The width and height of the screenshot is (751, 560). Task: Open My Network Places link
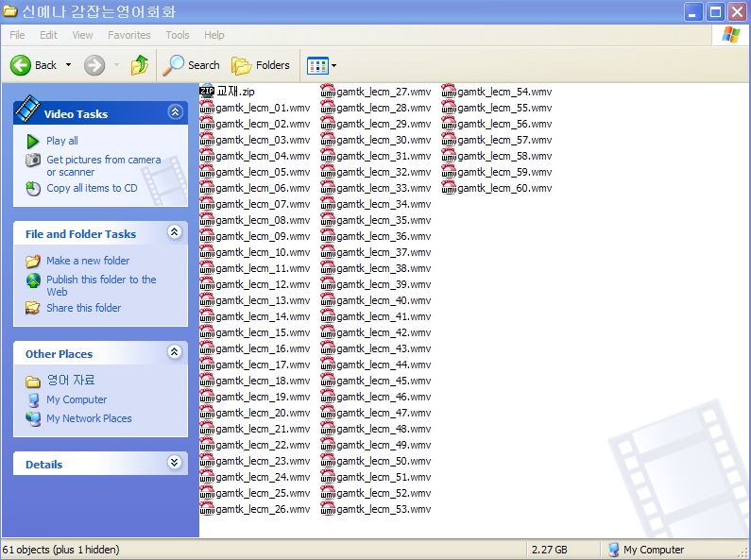click(x=89, y=418)
